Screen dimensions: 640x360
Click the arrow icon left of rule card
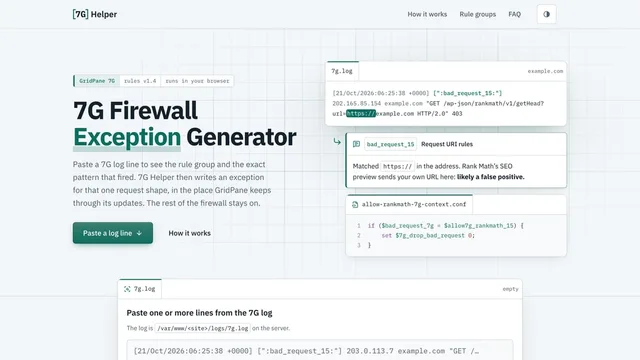point(337,142)
